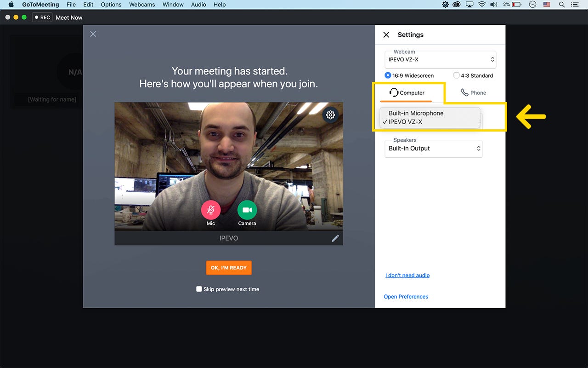Turn off video with green Camera button

[x=247, y=210]
